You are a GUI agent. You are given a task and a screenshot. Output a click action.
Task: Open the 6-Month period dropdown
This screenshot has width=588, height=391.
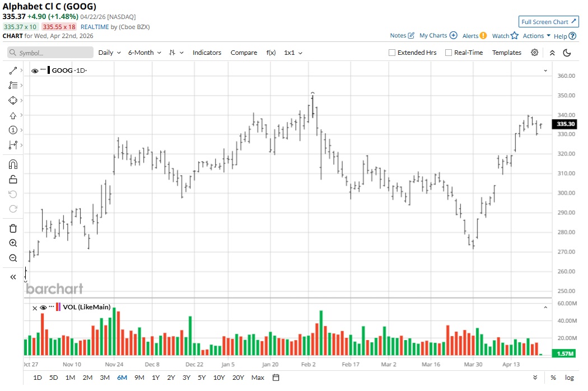[144, 53]
